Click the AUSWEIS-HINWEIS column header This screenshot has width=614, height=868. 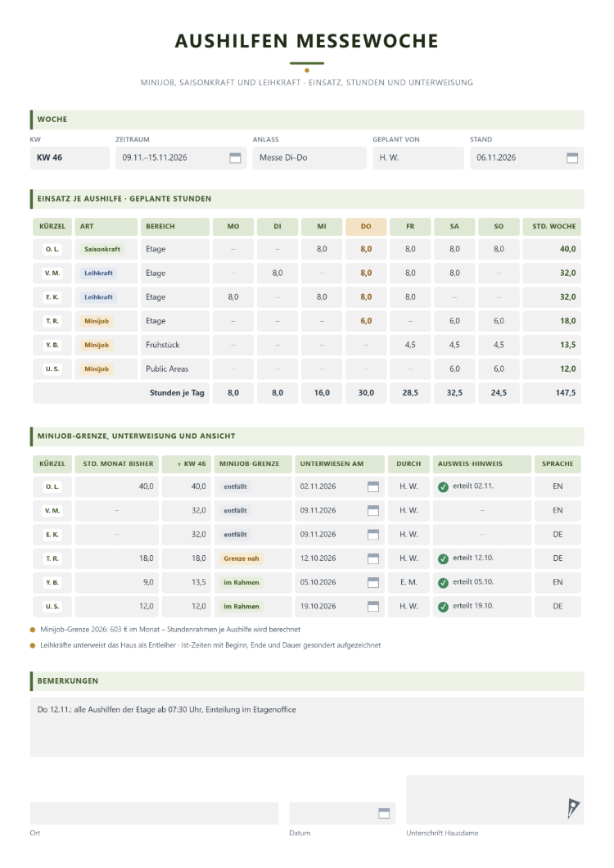481,464
